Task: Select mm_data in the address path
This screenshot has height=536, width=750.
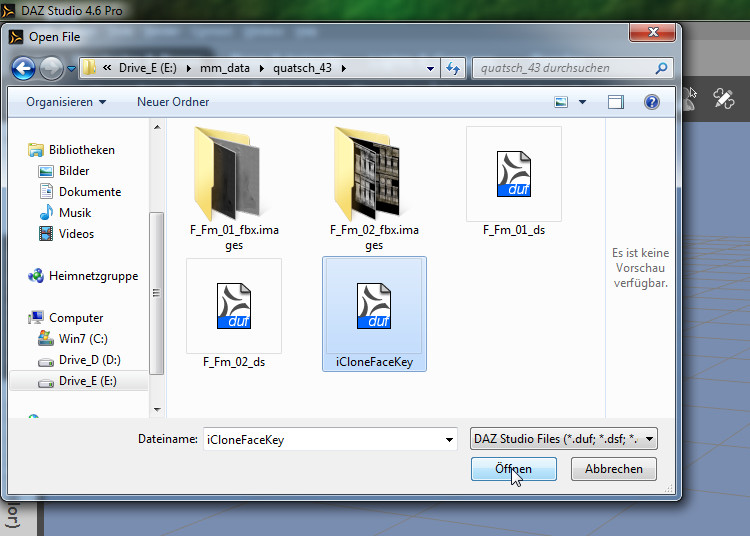Action: 225,68
